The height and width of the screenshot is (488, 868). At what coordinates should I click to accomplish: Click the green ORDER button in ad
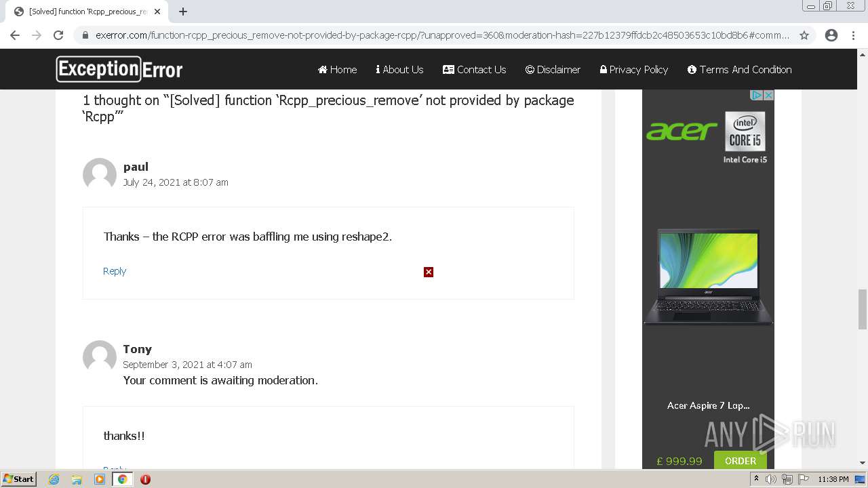click(x=741, y=460)
